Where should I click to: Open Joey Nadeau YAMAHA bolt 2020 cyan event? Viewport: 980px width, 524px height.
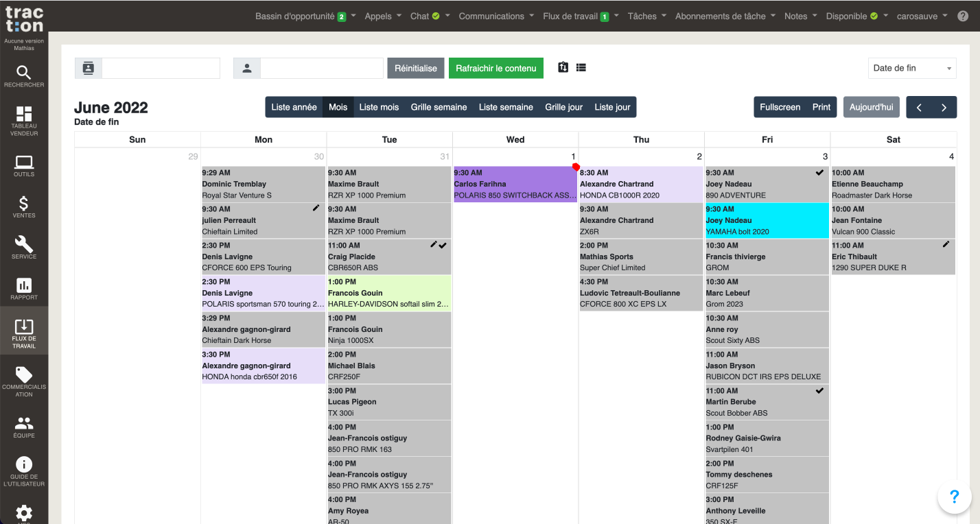tap(767, 220)
